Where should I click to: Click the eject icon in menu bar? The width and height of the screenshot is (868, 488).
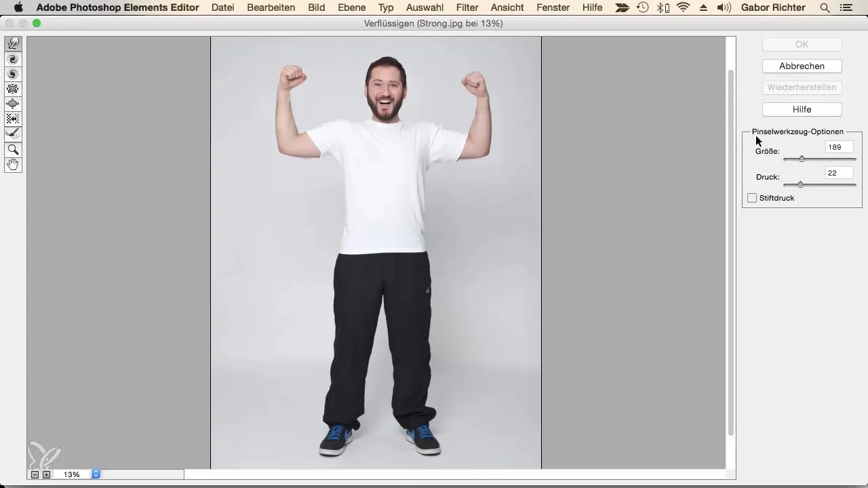pos(703,7)
